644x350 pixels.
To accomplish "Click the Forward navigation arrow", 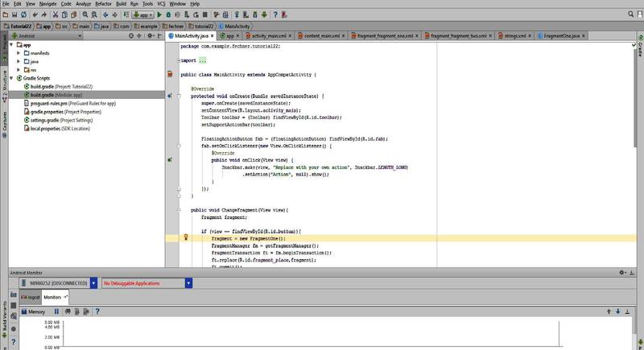I will pyautogui.click(x=114, y=14).
